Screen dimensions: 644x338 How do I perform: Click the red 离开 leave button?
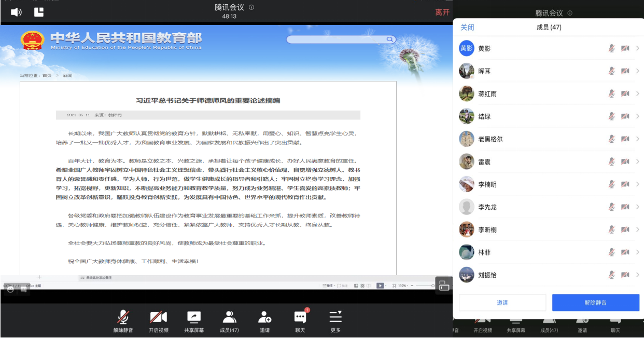442,12
